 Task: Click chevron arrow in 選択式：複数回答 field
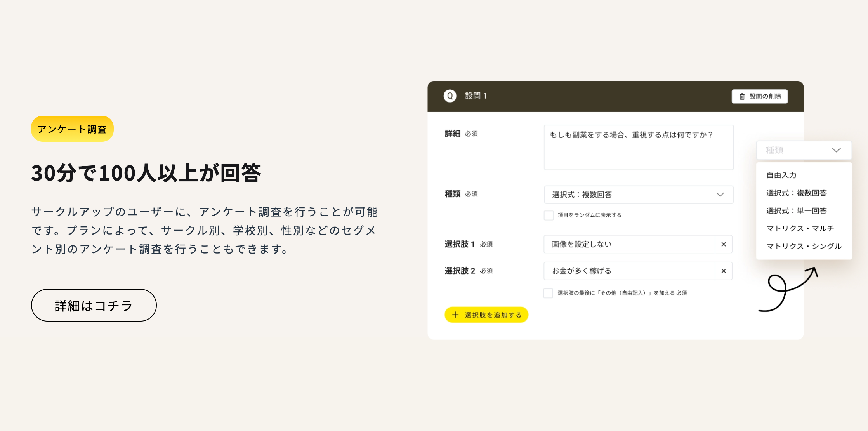[x=720, y=195]
